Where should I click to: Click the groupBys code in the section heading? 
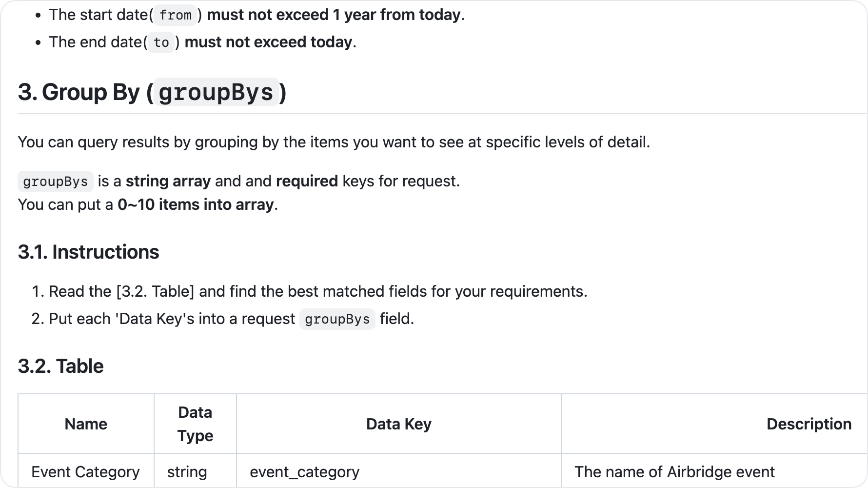(216, 92)
